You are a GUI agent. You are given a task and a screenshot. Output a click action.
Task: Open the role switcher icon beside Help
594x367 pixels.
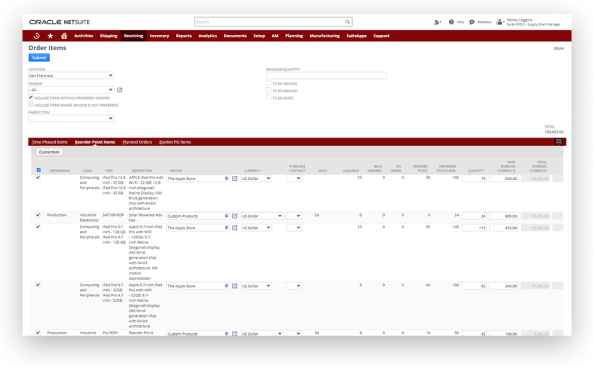[x=438, y=22]
